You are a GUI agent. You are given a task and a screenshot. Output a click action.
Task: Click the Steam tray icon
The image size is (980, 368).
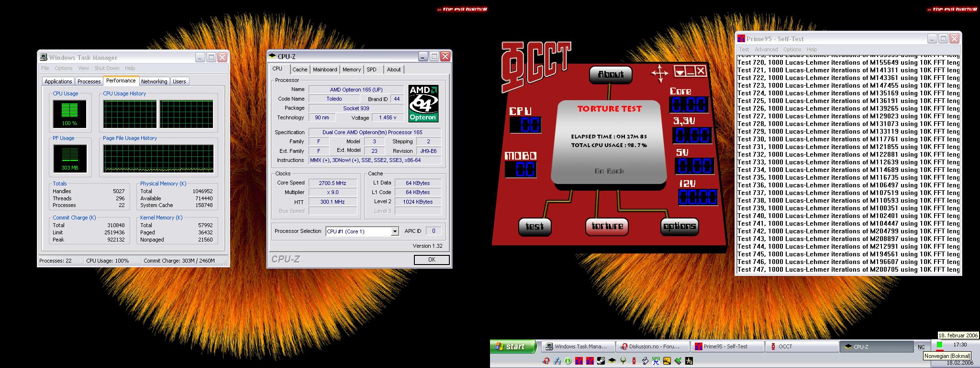[x=601, y=361]
